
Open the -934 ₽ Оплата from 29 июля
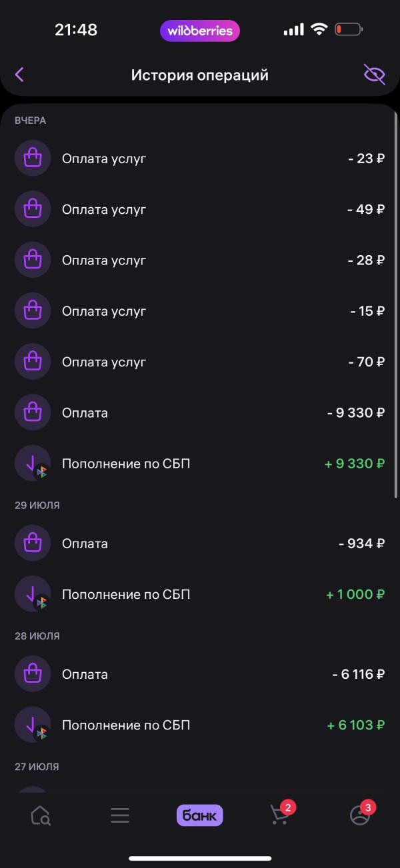pyautogui.click(x=200, y=543)
